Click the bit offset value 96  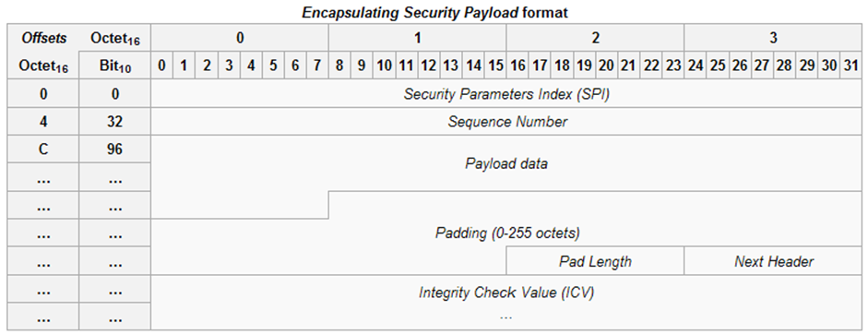click(114, 149)
